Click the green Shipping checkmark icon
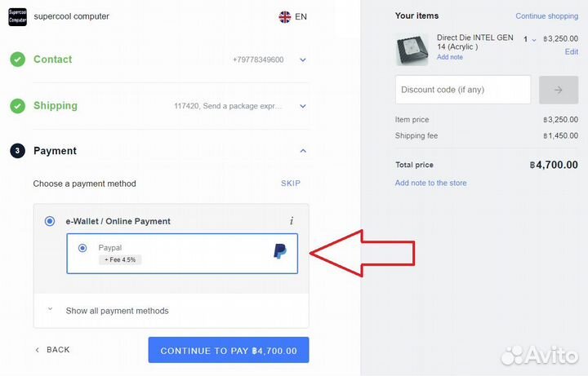The width and height of the screenshot is (588, 376). coord(17,106)
